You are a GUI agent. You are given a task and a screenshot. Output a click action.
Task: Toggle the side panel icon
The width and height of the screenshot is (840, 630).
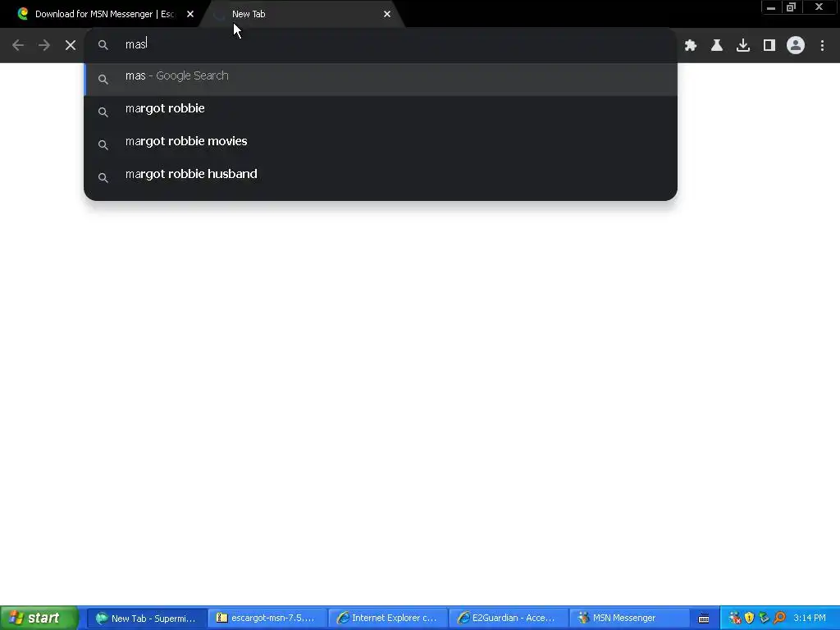[769, 45]
